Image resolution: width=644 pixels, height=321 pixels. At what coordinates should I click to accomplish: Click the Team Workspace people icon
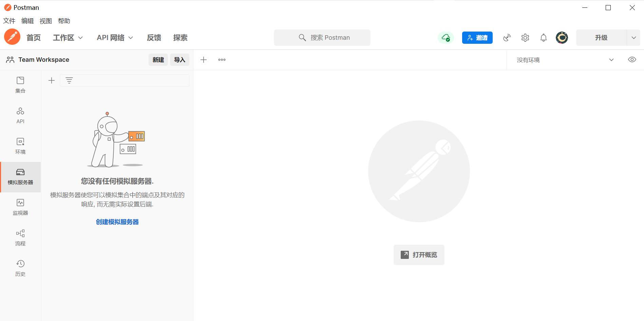10,60
